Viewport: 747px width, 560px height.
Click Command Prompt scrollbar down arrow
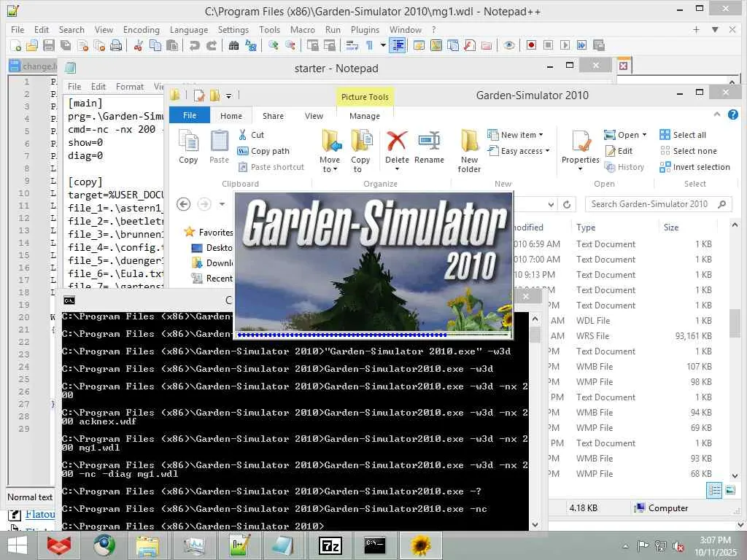point(535,524)
